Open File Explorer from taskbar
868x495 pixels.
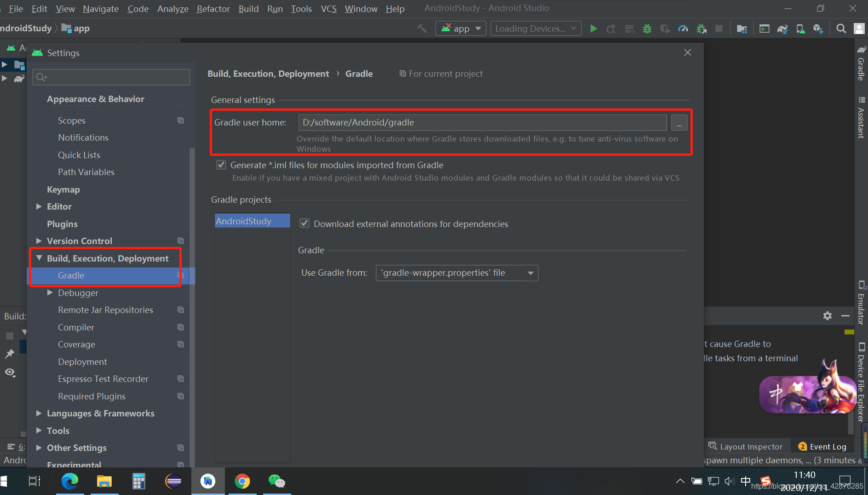pos(104,481)
